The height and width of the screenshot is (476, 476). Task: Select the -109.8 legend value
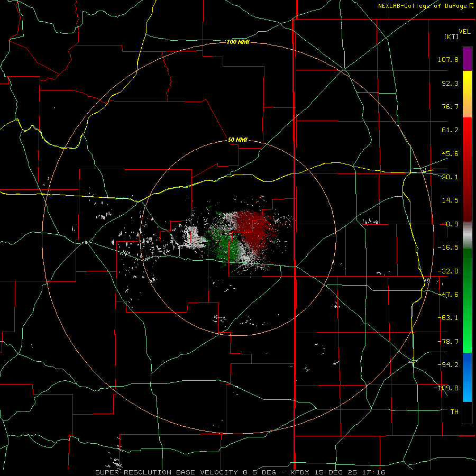[446, 388]
